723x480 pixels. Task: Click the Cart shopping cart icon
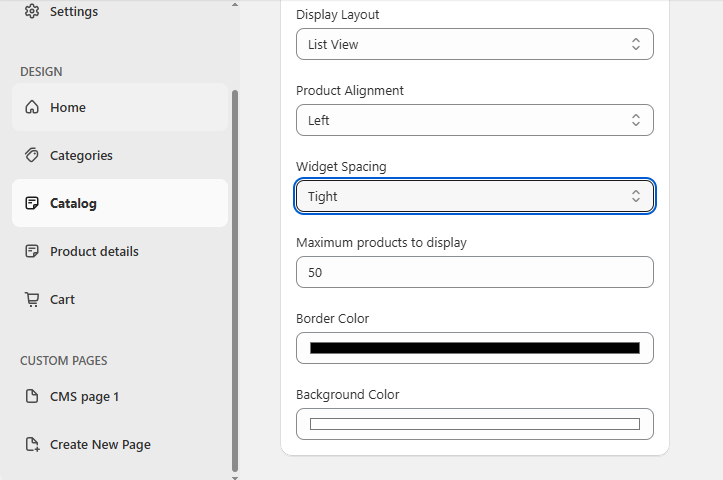(32, 299)
